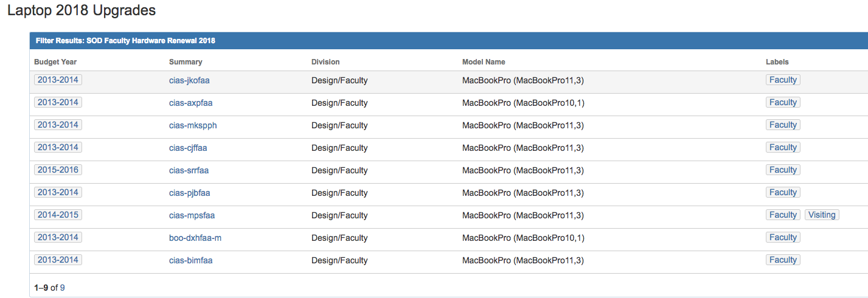Sort by the Model Name column header

point(484,62)
